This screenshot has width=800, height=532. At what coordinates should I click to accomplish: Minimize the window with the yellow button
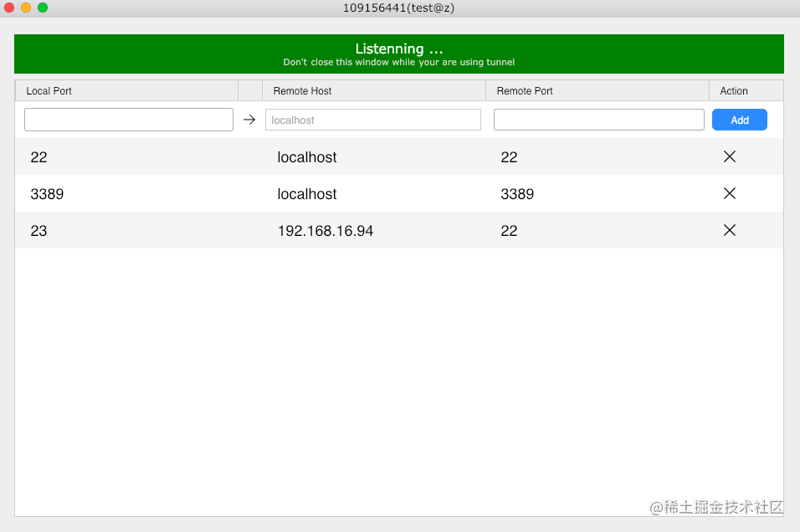coord(26,8)
